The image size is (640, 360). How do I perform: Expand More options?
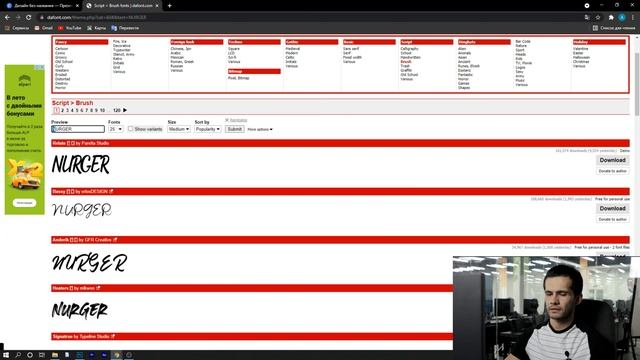(260, 129)
